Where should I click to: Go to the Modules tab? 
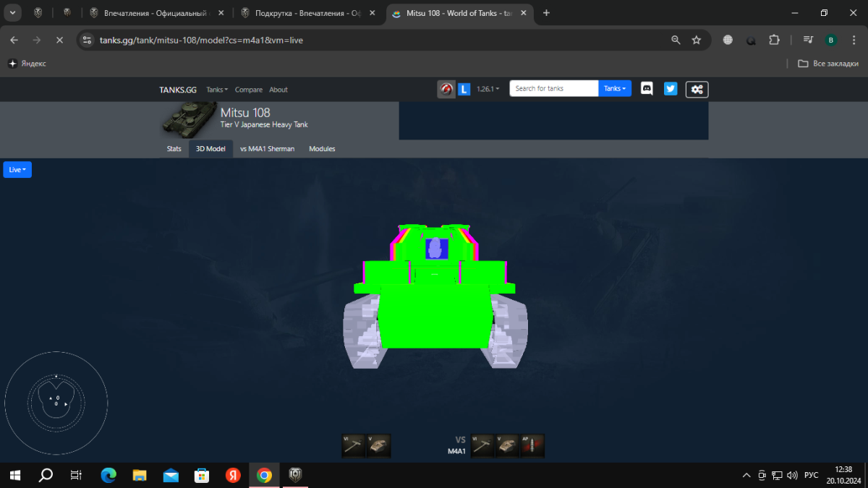point(322,149)
